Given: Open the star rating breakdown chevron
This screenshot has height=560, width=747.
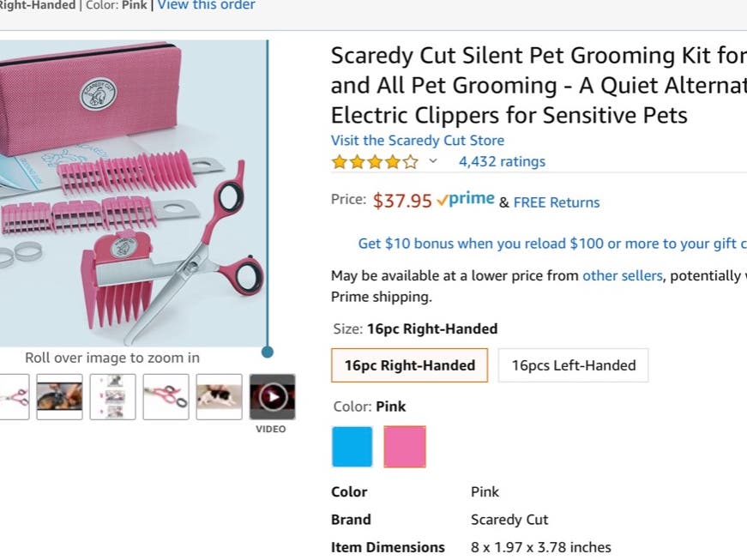Looking at the screenshot, I should (x=432, y=161).
